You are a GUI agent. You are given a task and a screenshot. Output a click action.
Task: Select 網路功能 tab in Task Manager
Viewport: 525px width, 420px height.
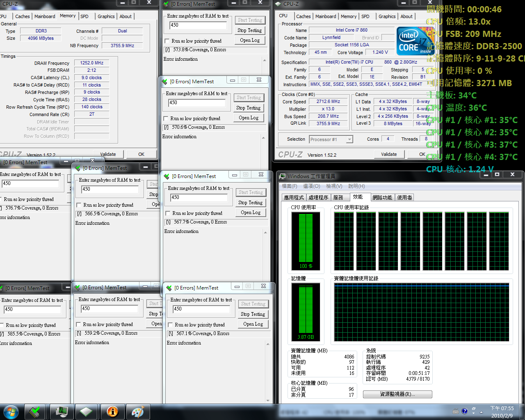[382, 198]
